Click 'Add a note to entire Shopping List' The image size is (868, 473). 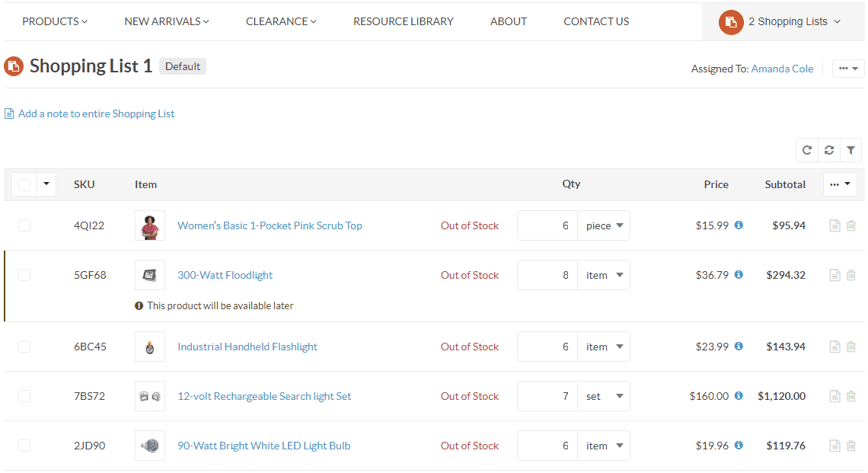pyautogui.click(x=97, y=113)
